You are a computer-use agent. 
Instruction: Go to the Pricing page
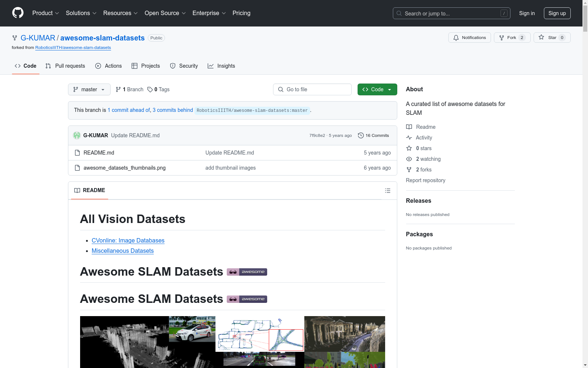241,13
